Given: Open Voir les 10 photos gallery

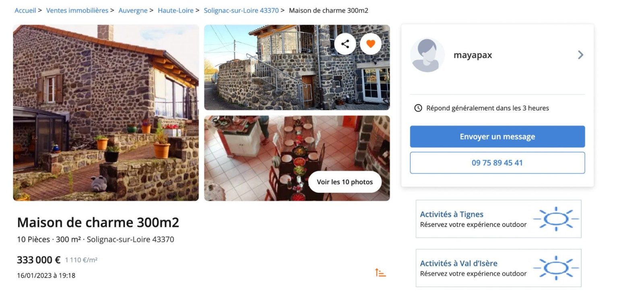Looking at the screenshot, I should point(345,182).
